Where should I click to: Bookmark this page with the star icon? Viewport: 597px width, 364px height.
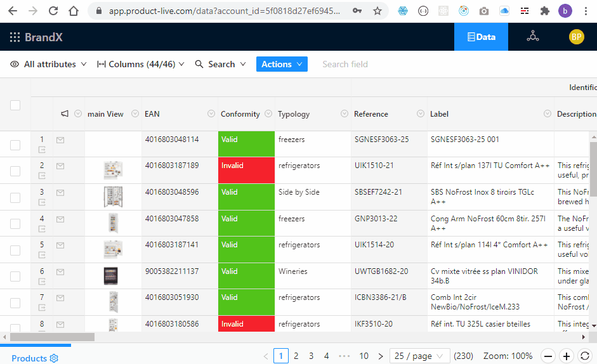[x=377, y=11]
